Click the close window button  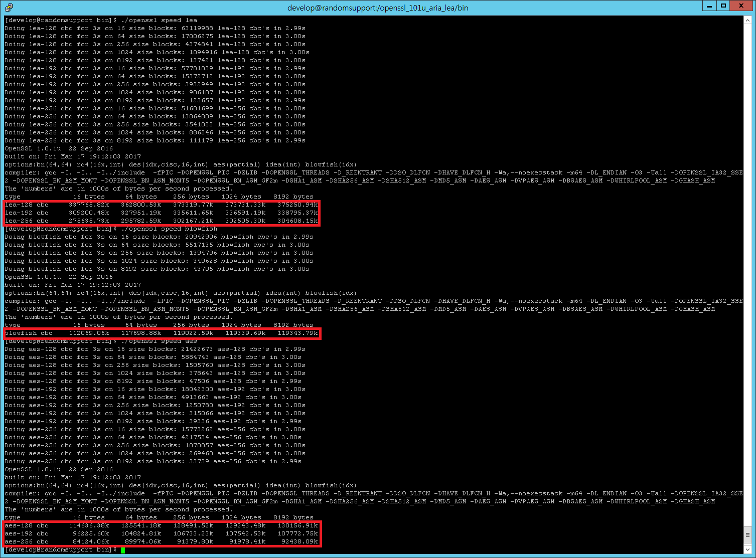[x=741, y=7]
